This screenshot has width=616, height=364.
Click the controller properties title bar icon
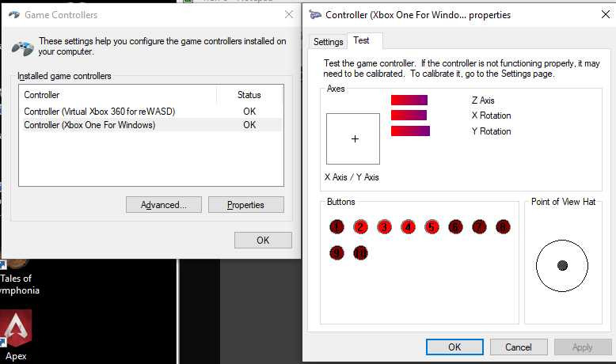click(x=315, y=15)
